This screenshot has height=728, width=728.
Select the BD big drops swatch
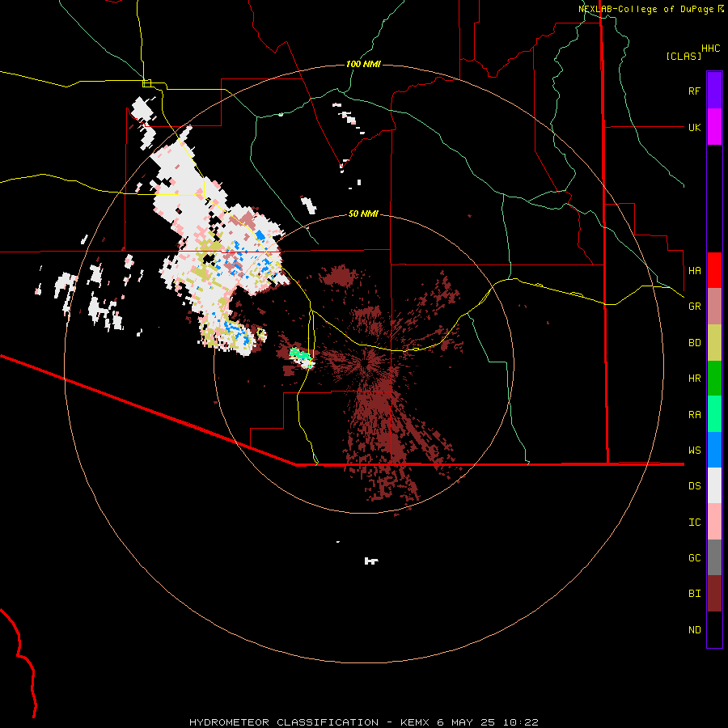click(714, 342)
